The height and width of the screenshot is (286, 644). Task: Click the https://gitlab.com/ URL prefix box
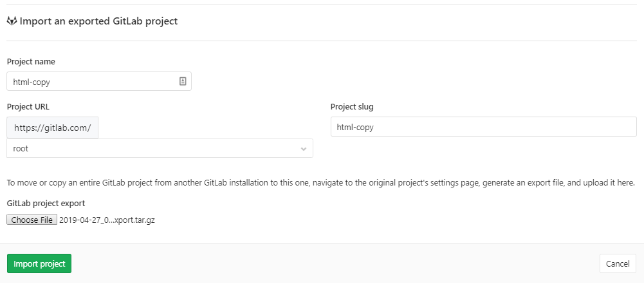(x=52, y=128)
